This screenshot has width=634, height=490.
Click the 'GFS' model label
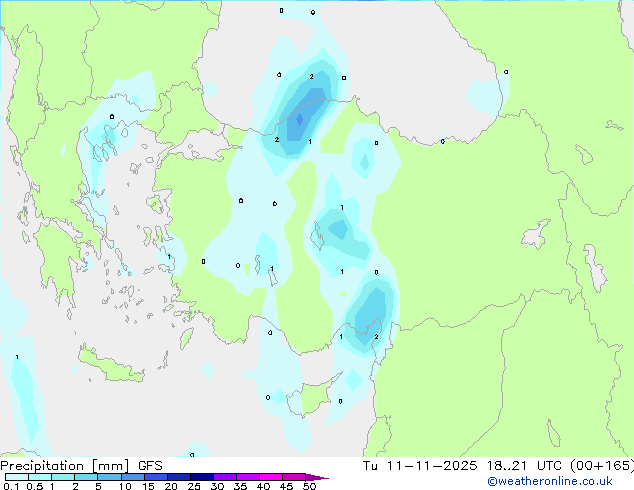[150, 466]
